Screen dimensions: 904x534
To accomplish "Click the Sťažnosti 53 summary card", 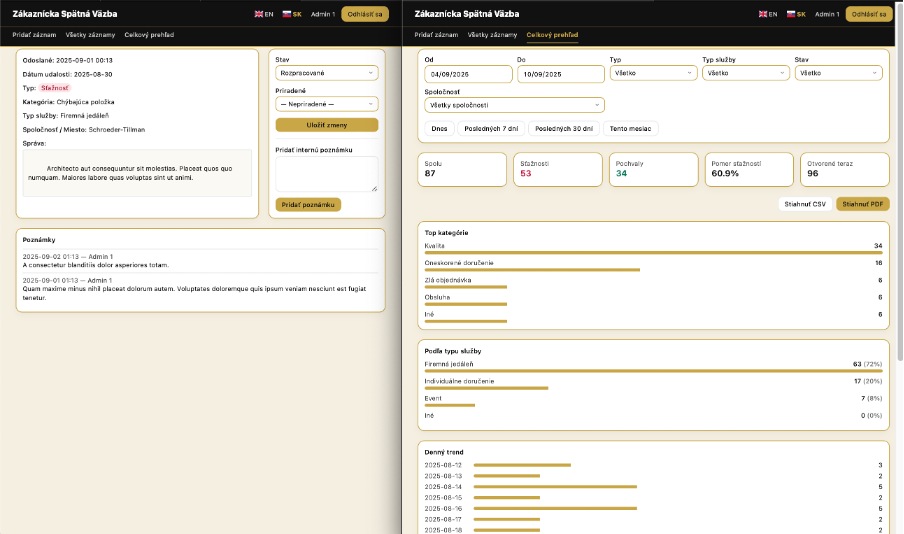I will (x=558, y=170).
